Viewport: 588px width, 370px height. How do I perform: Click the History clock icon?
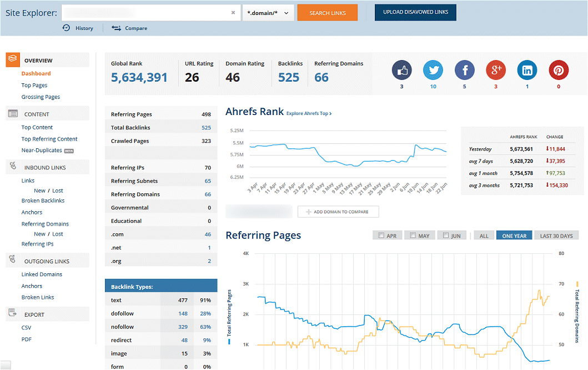(67, 28)
